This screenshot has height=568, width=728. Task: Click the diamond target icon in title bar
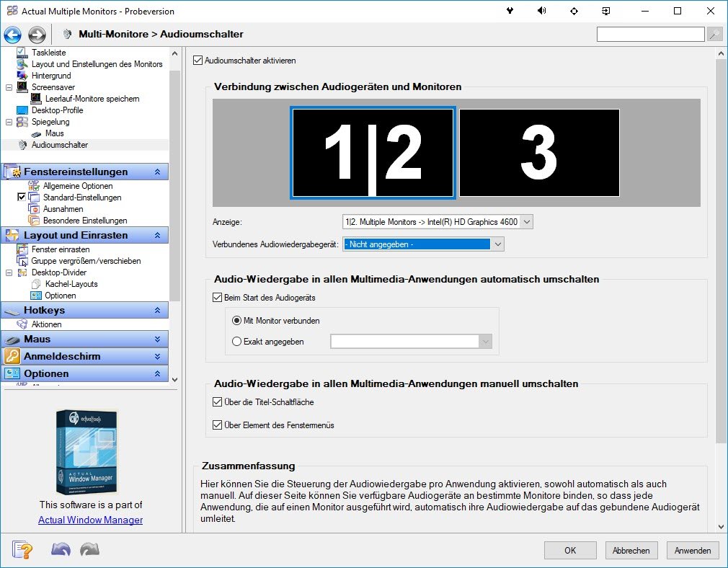point(574,11)
